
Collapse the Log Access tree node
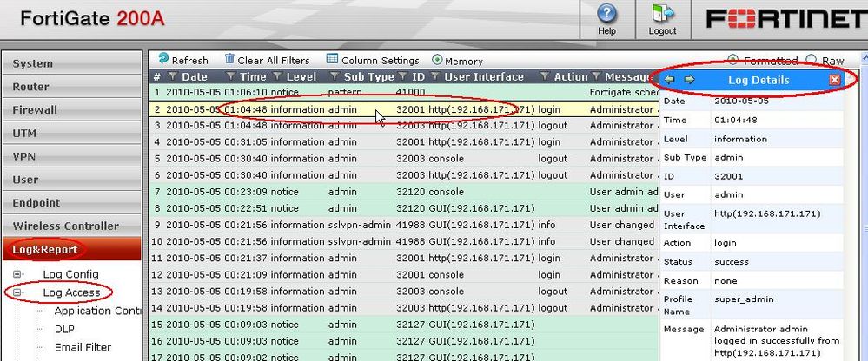(x=17, y=292)
